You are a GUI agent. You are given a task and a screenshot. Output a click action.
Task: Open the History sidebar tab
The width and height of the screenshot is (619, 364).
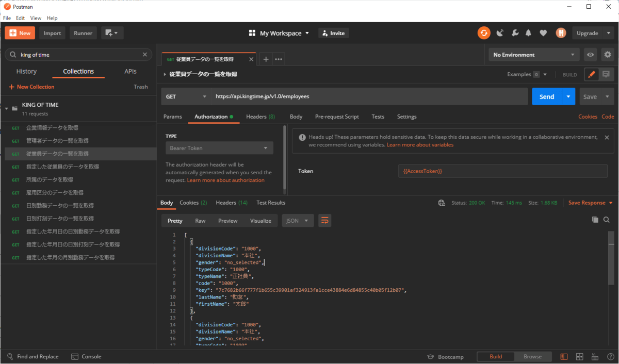pos(26,72)
